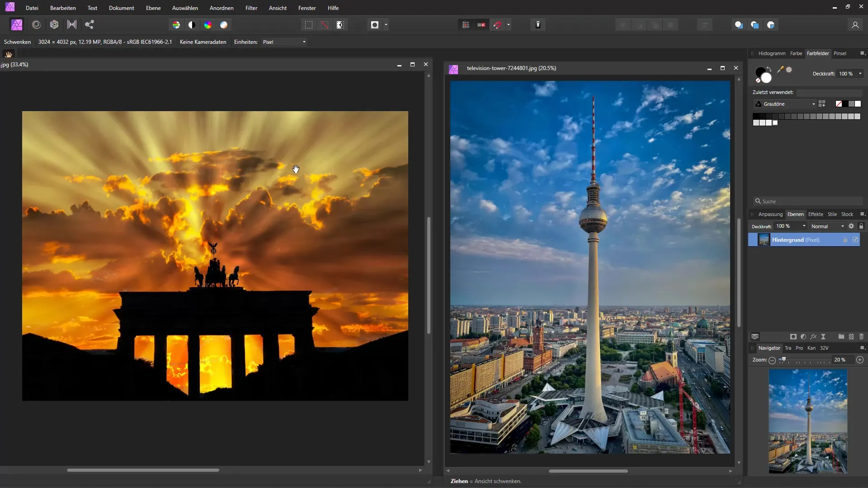868x488 pixels.
Task: Click the Deselect icon in toolbar
Action: click(325, 25)
